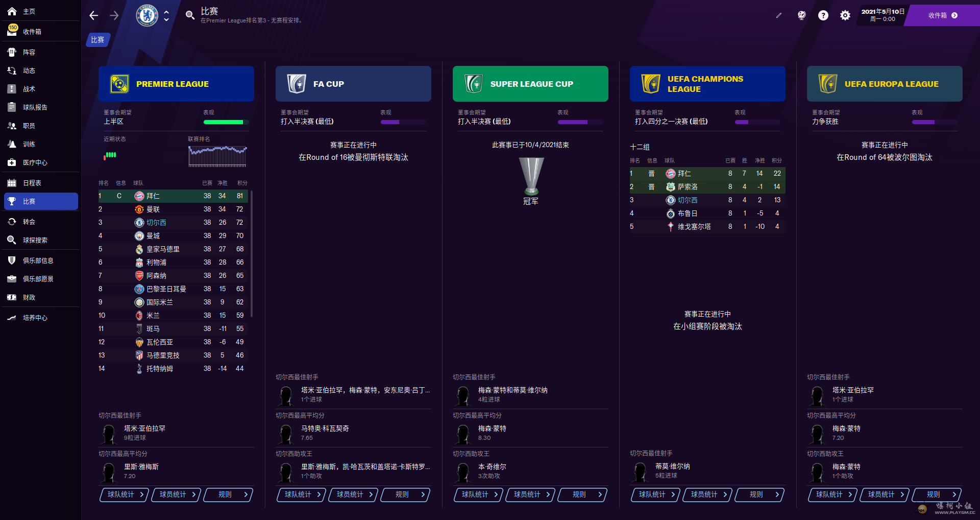Open 球探搜索 scouting in sidebar
This screenshot has width=980, height=520.
[x=41, y=240]
